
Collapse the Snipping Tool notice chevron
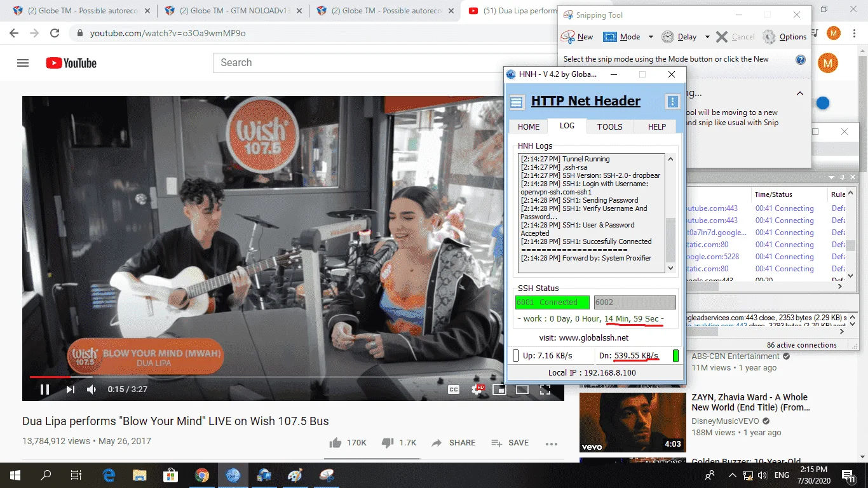click(x=800, y=93)
